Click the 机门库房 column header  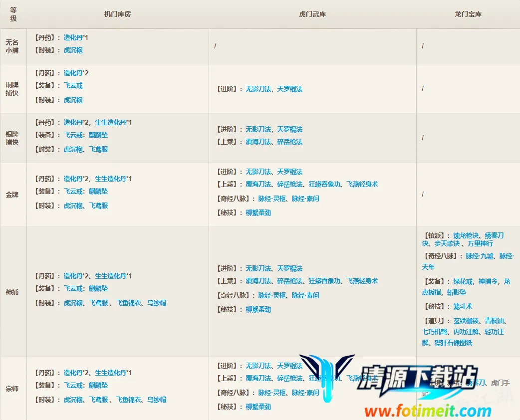pyautogui.click(x=117, y=14)
